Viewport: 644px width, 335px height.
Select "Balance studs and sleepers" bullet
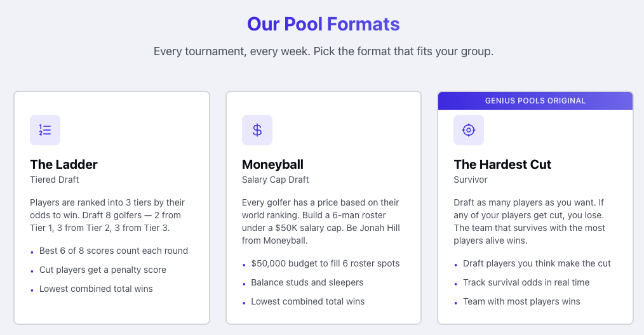point(307,282)
